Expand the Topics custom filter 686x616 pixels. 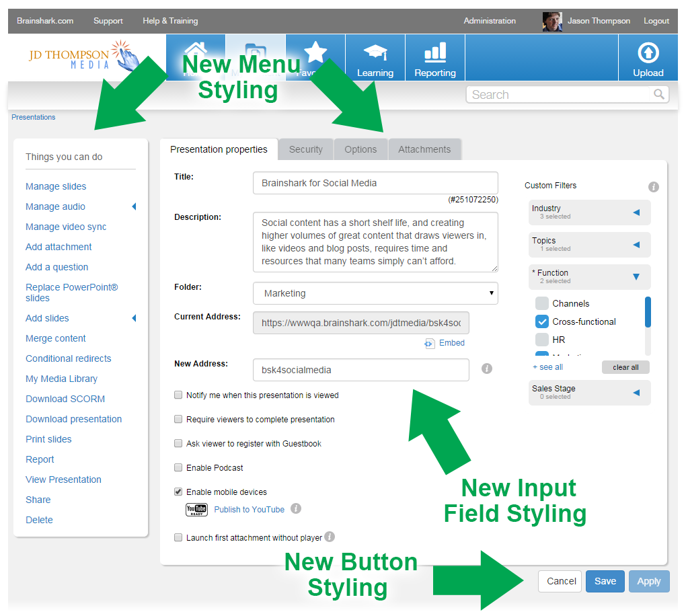click(589, 245)
